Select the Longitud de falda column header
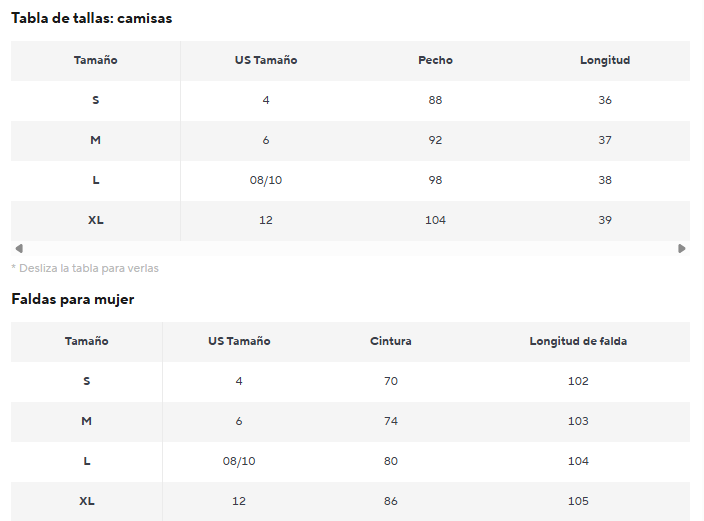 click(578, 341)
